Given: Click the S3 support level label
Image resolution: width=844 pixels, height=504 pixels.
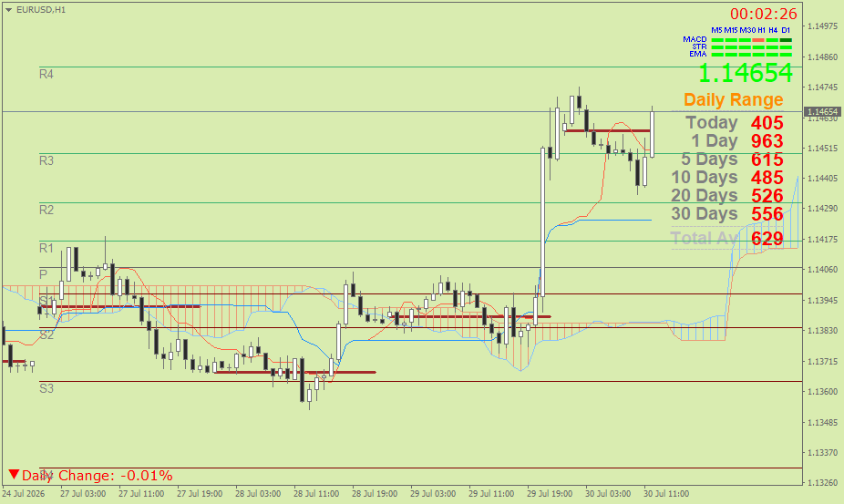Looking at the screenshot, I should (x=46, y=389).
